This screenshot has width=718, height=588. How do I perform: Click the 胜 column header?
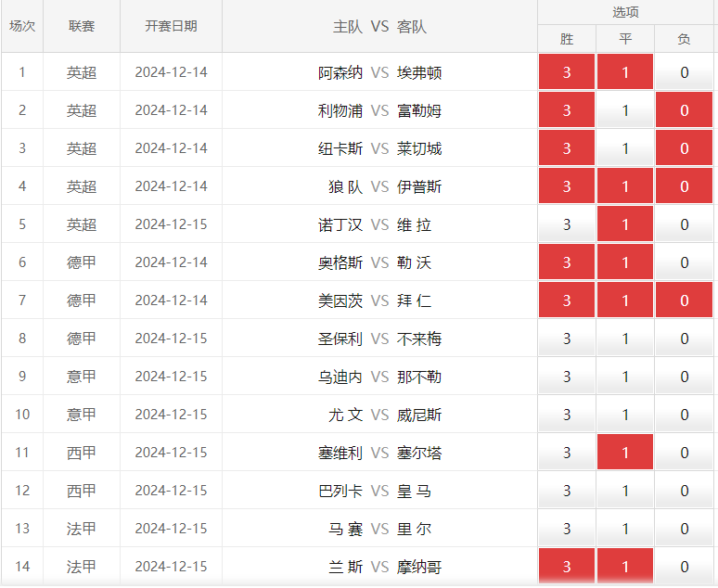[567, 39]
